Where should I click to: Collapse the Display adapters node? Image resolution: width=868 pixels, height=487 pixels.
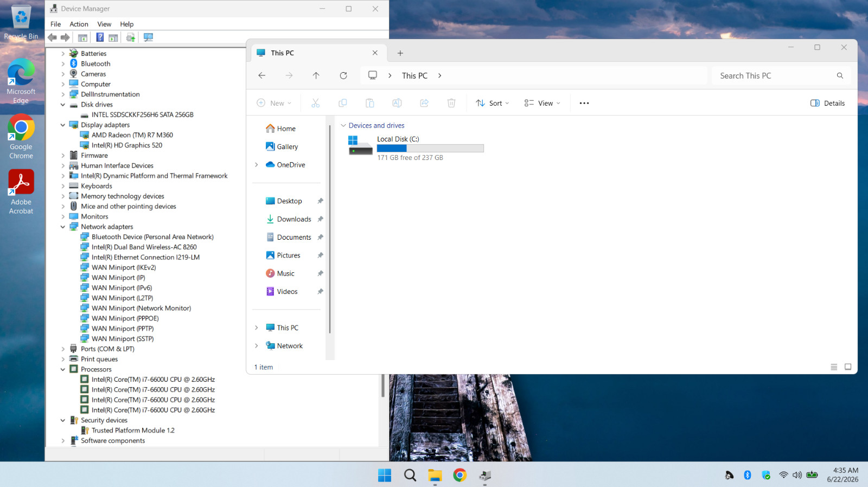[63, 125]
